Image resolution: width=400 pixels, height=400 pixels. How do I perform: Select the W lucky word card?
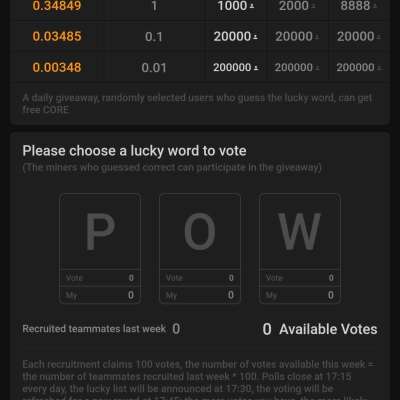pyautogui.click(x=300, y=248)
